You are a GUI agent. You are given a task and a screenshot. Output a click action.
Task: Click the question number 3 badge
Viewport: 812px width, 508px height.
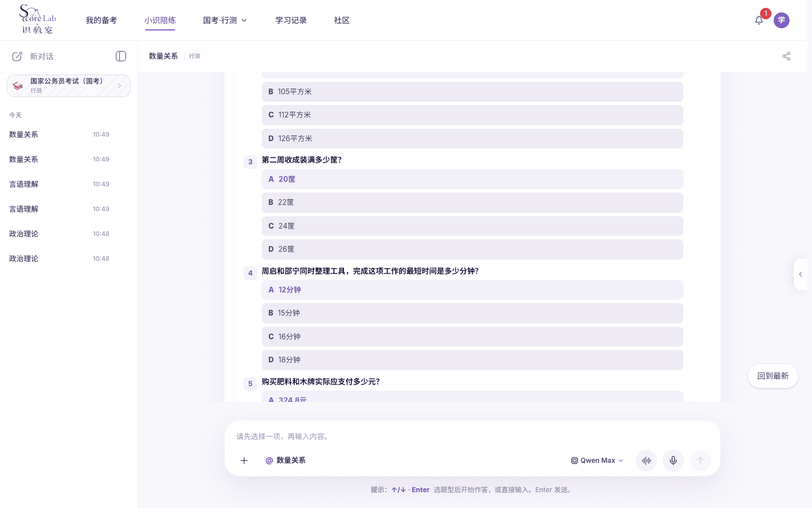pos(250,162)
